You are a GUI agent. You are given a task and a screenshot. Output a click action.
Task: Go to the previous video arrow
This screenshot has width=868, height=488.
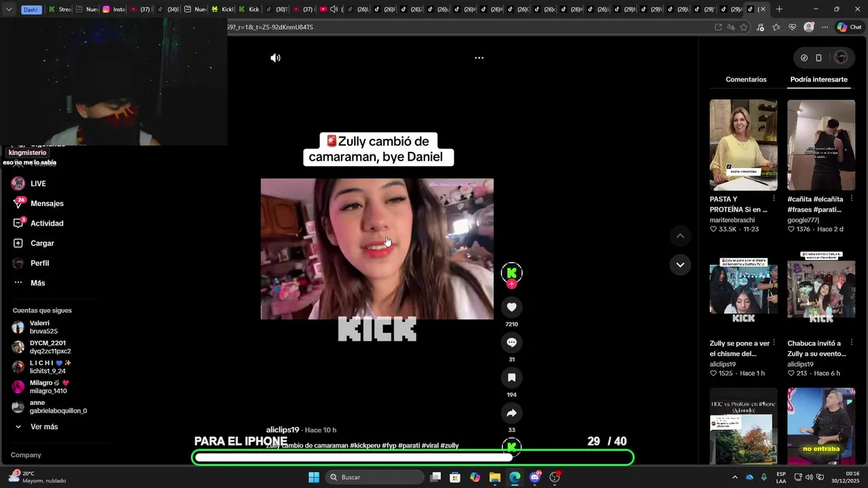click(680, 236)
